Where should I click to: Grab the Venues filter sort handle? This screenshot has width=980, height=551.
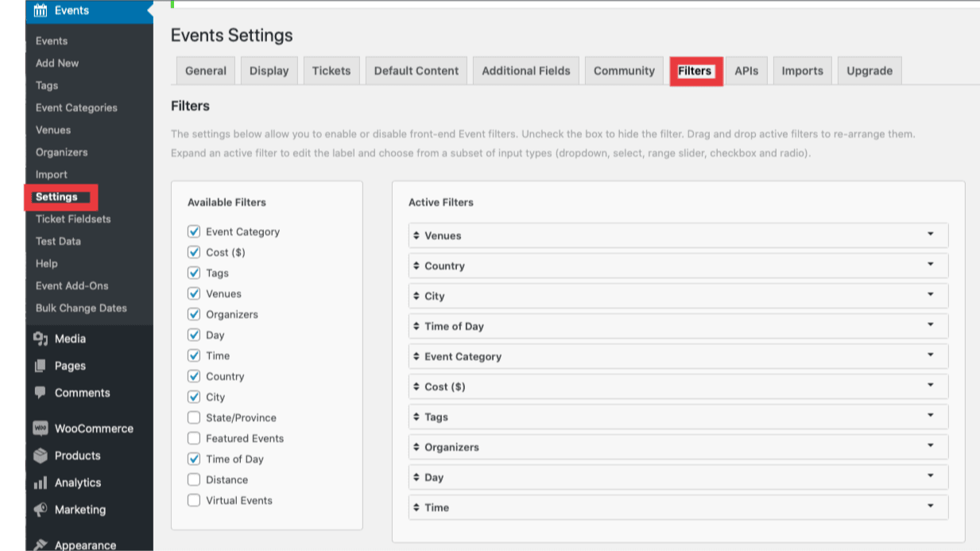click(x=416, y=235)
